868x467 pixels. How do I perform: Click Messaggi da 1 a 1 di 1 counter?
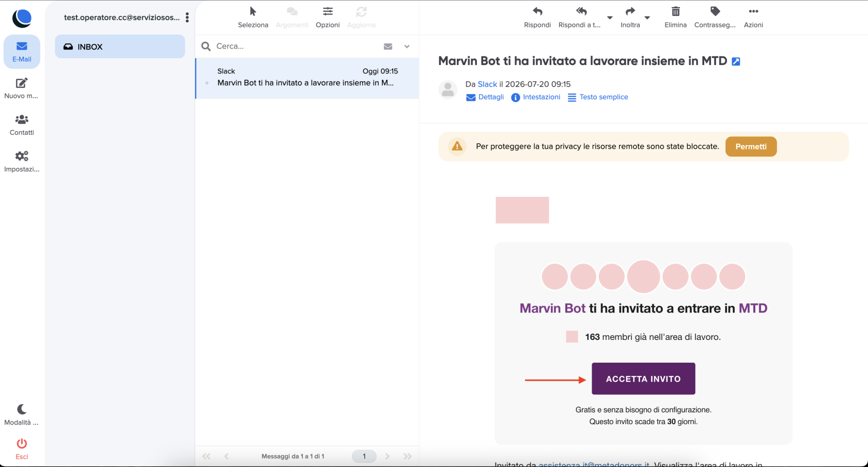pos(293,456)
